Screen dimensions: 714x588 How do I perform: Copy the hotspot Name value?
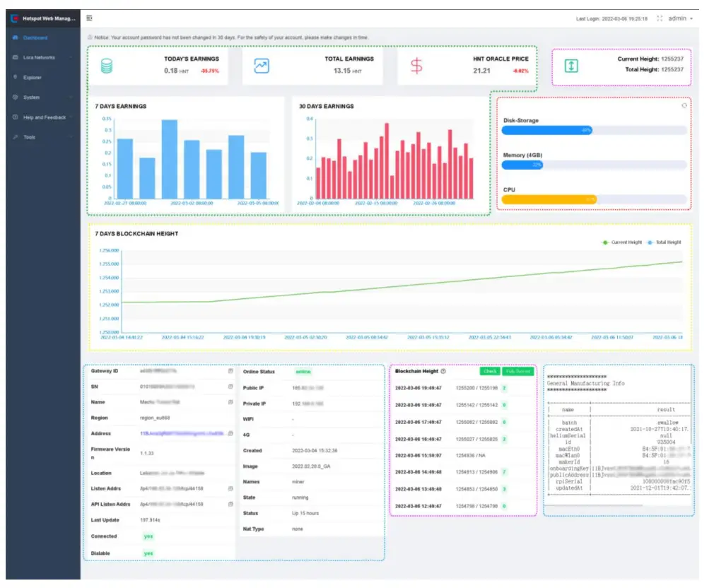point(230,402)
